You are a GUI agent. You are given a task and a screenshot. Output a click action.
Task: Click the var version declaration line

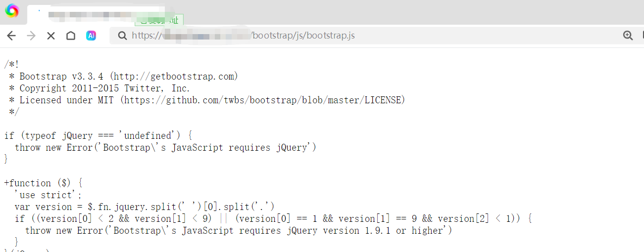(144, 207)
